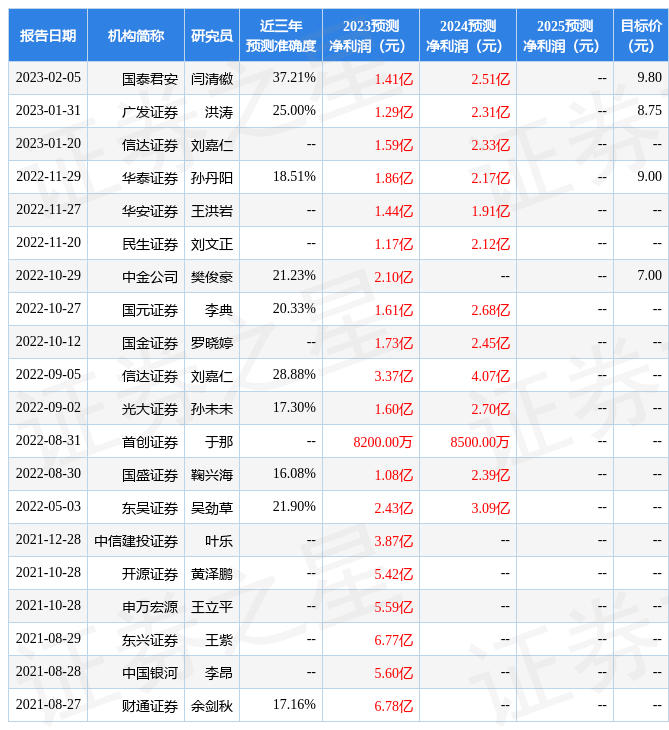
Task: Click the 报告日期 column header
Action: pyautogui.click(x=48, y=36)
